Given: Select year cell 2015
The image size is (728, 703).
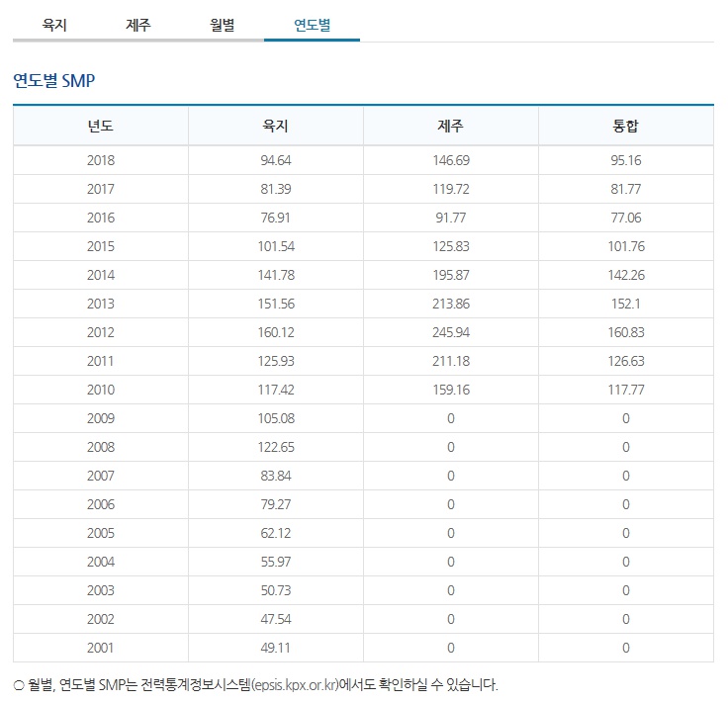Looking at the screenshot, I should click(100, 246).
